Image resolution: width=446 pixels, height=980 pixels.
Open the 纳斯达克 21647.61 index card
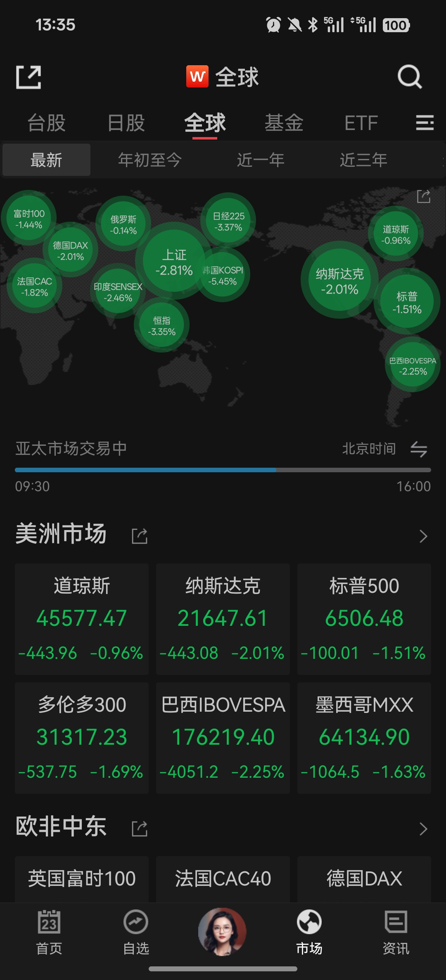(x=223, y=619)
